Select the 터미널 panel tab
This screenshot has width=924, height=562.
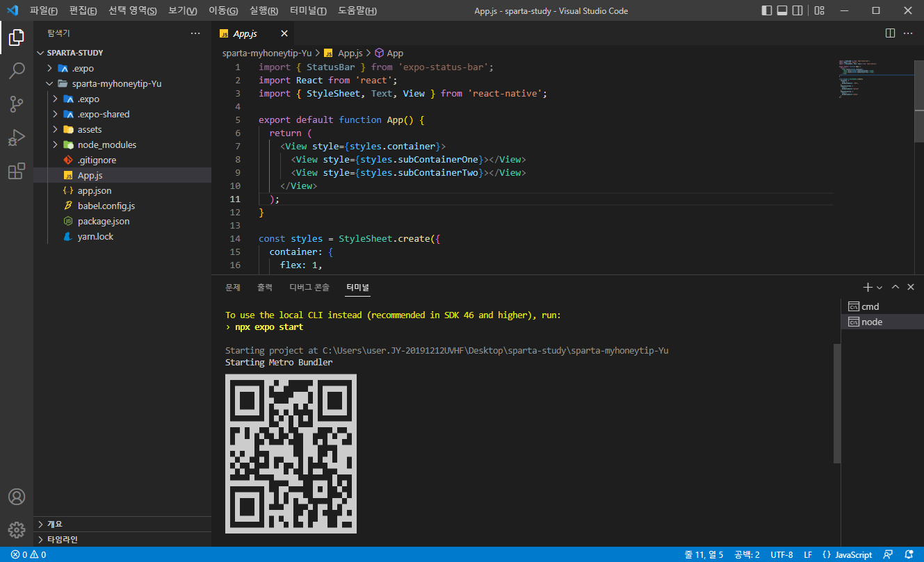pyautogui.click(x=358, y=287)
